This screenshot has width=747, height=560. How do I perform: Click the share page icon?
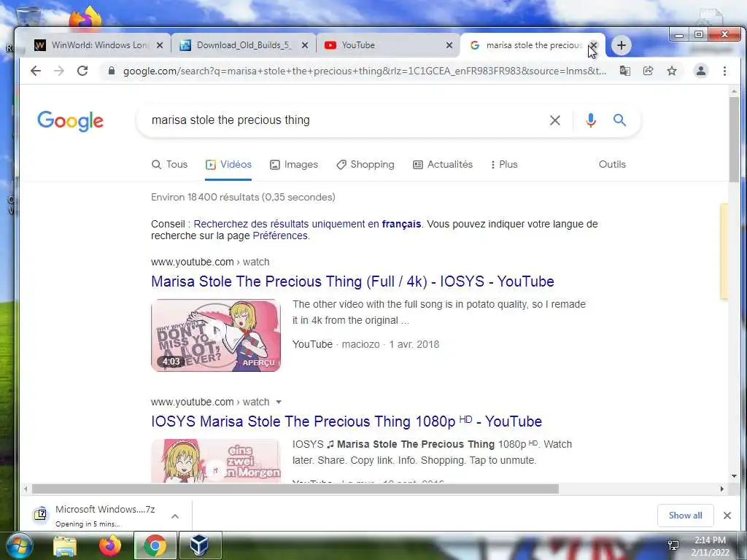(648, 71)
